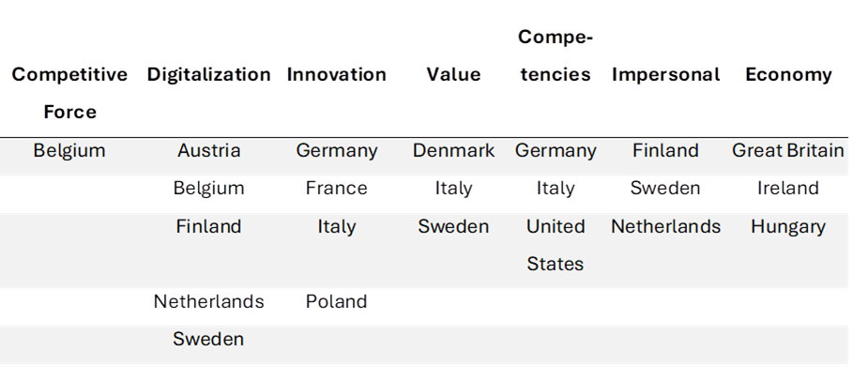Select Germany in the Innovation column

[x=336, y=150]
